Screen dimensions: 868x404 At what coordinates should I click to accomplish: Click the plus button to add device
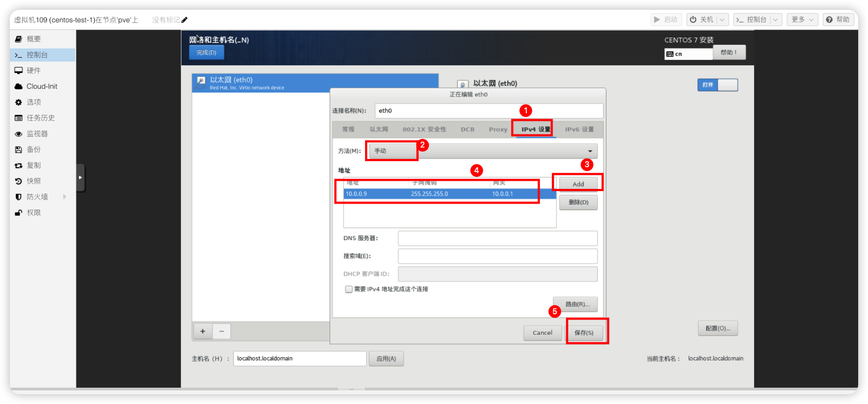point(203,331)
